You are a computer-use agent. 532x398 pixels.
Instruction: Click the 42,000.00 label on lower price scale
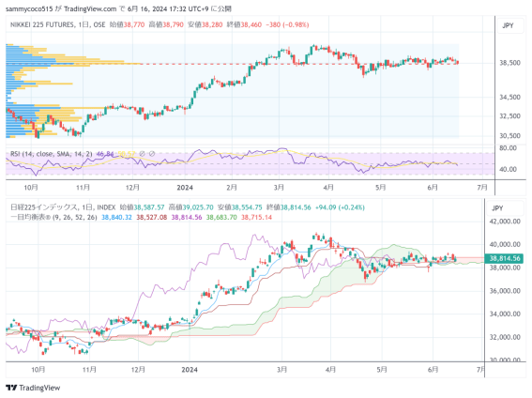(x=505, y=222)
